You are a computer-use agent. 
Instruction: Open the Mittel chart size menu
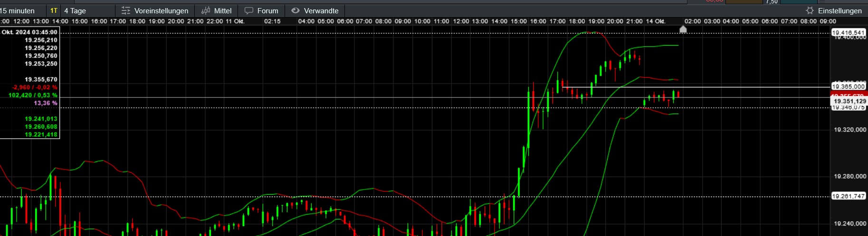[x=217, y=10]
